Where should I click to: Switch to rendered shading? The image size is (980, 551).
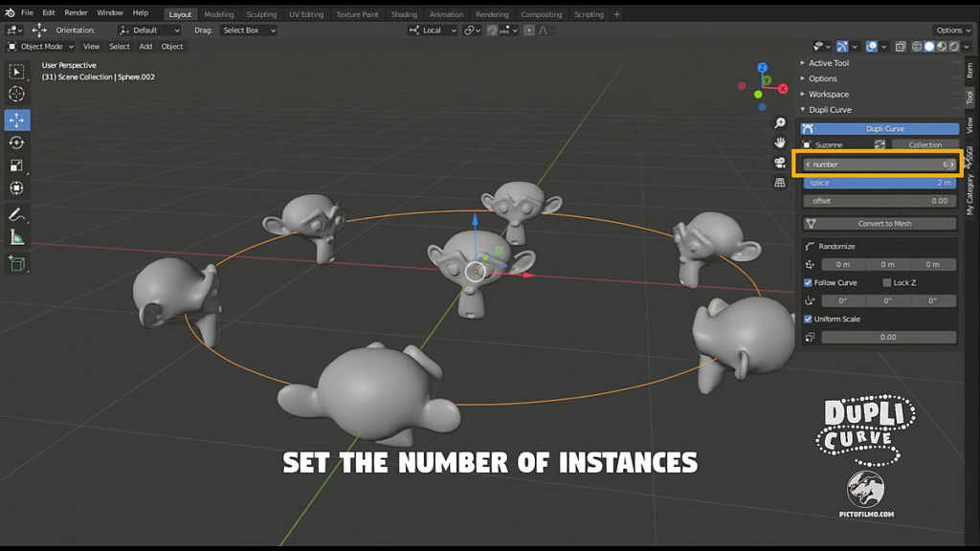click(x=954, y=46)
